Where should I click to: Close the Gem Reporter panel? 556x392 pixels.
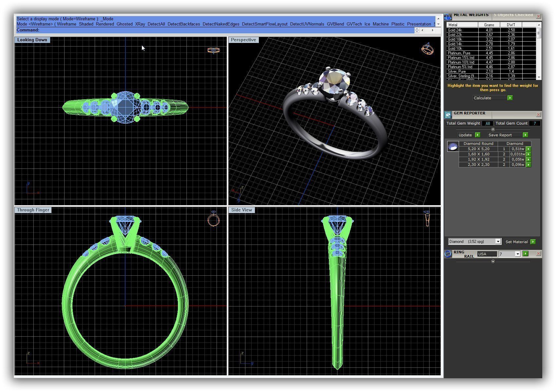point(538,114)
